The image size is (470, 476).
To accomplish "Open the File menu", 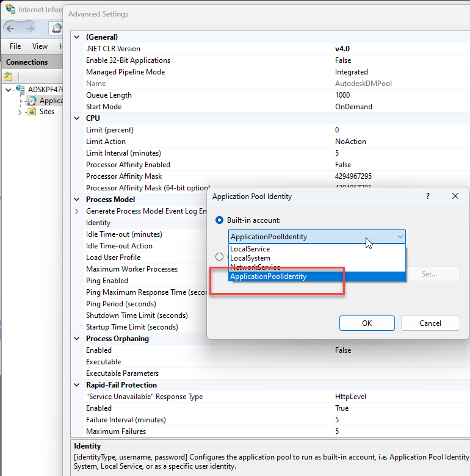I will pos(15,46).
